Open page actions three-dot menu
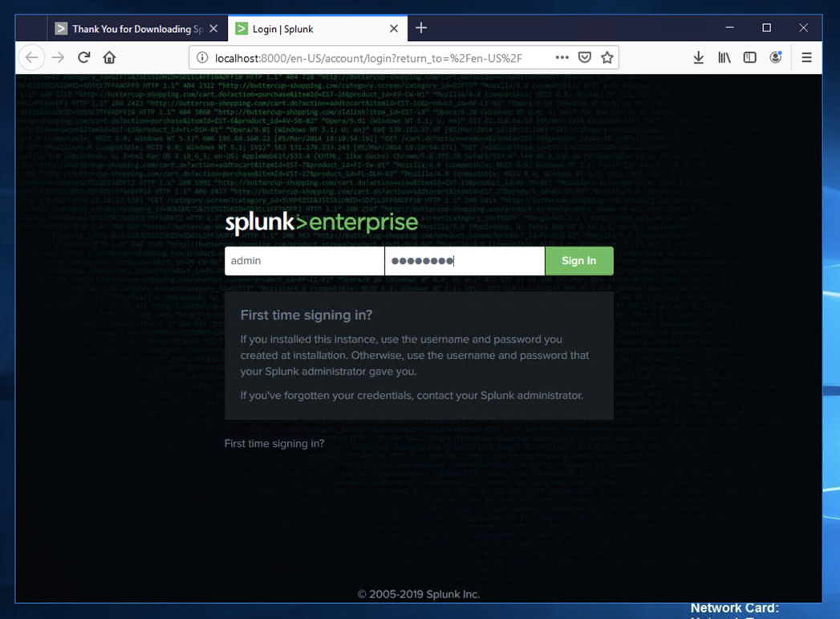The height and width of the screenshot is (619, 840). coord(562,57)
